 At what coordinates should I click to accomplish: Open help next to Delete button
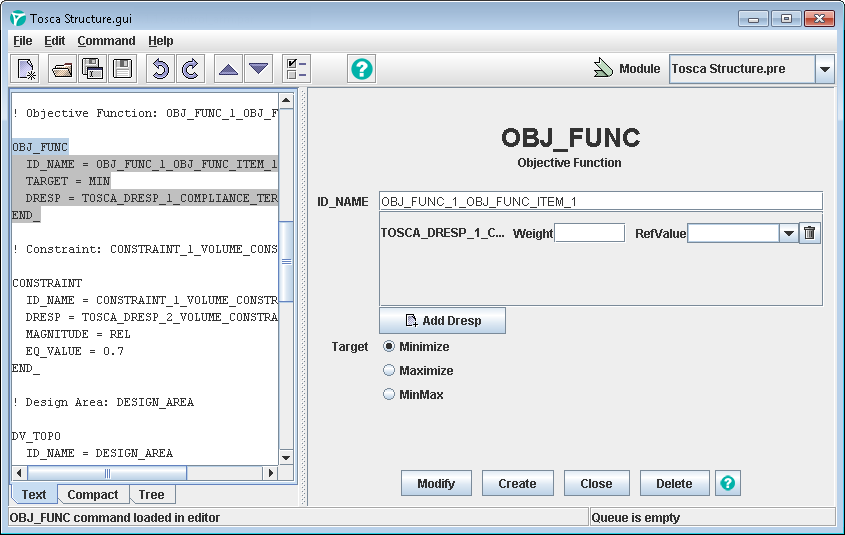pyautogui.click(x=728, y=483)
